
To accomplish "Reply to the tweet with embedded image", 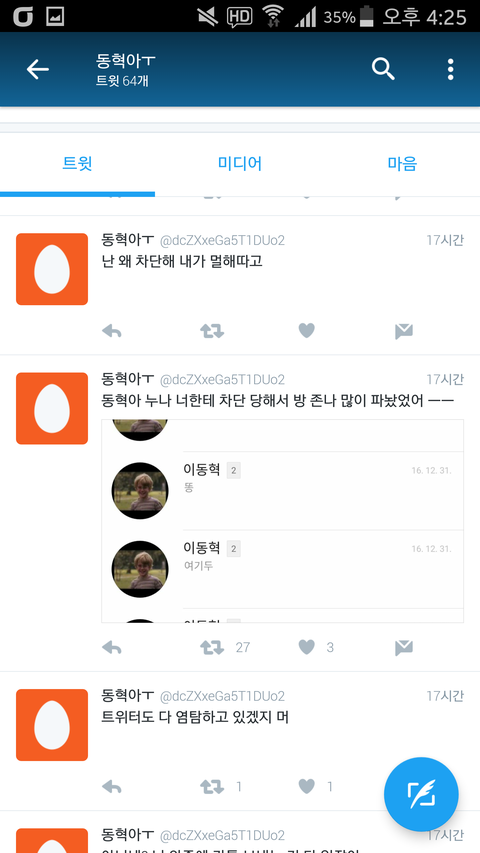I will click(x=112, y=647).
